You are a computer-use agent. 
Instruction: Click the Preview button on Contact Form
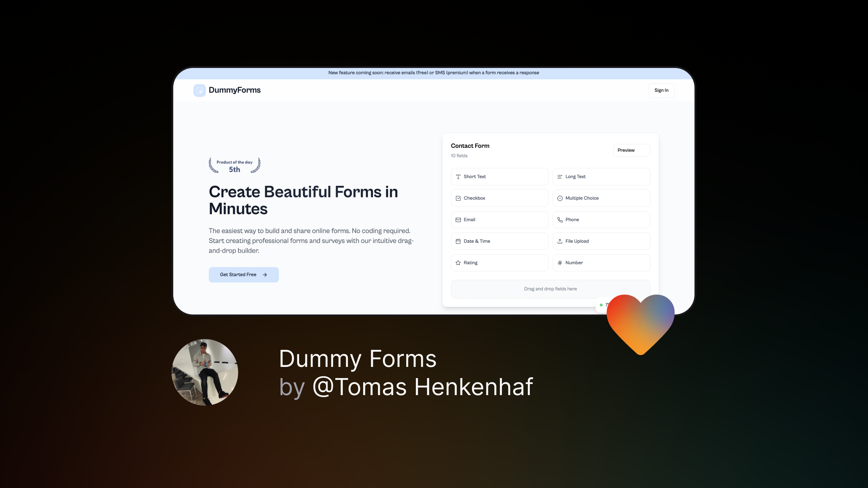coord(626,150)
